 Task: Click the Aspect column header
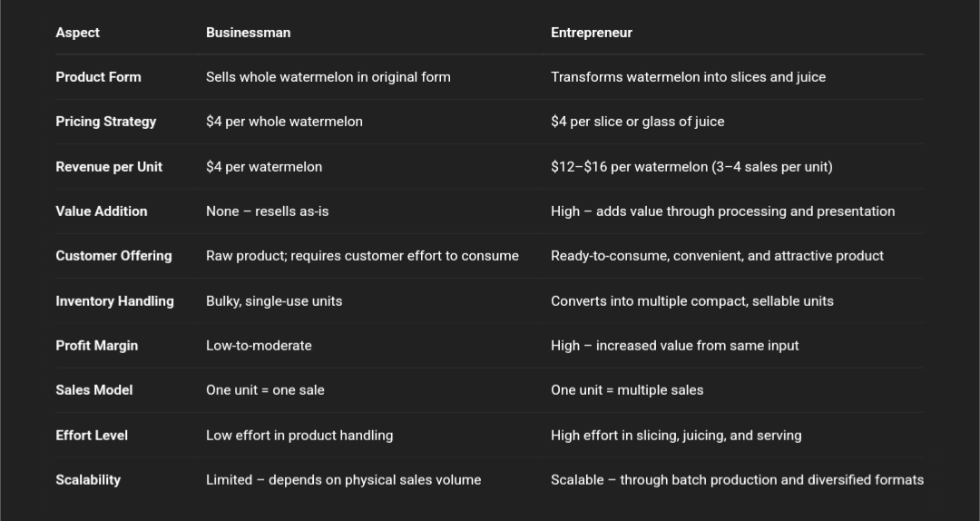(77, 33)
